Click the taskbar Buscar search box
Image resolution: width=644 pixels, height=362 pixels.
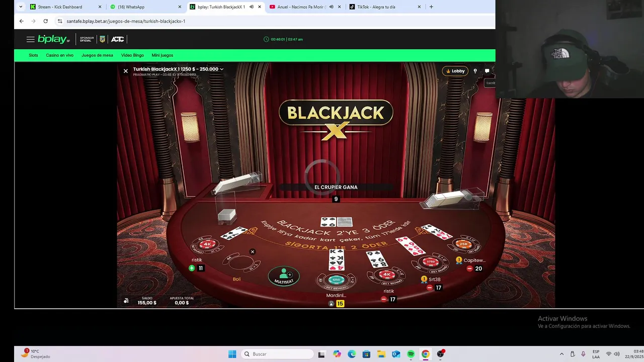point(277,354)
